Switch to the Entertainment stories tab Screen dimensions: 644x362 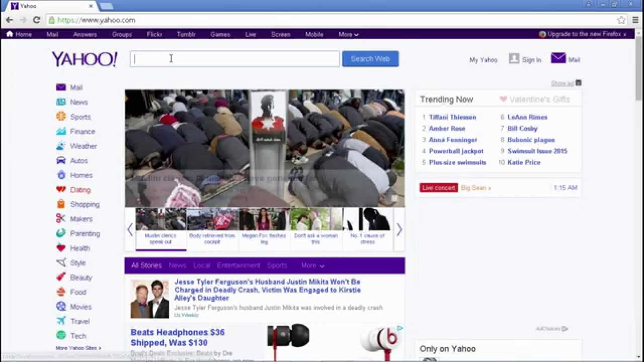coord(238,265)
